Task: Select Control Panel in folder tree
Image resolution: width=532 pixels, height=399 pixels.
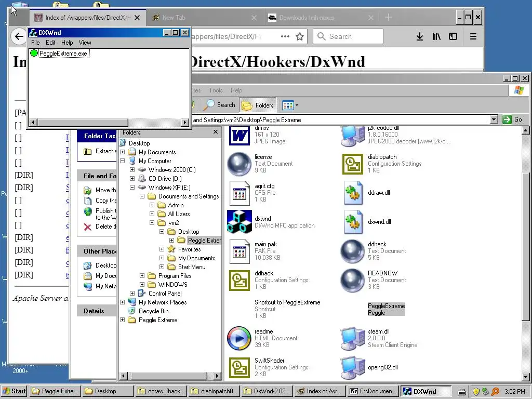Action: tap(165, 293)
